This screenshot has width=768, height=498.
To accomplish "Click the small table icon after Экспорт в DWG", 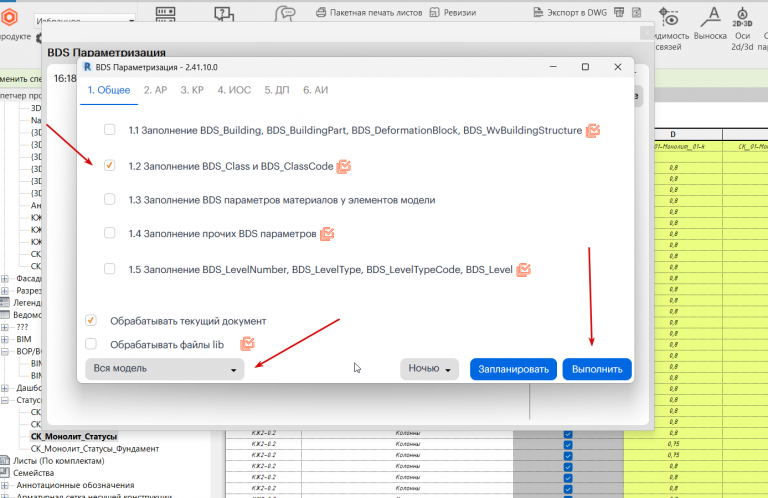I will (619, 12).
